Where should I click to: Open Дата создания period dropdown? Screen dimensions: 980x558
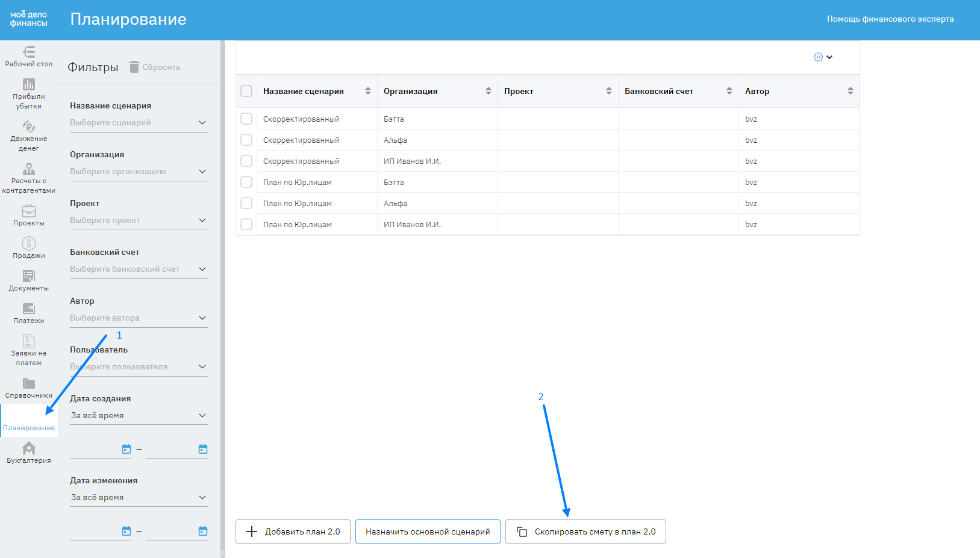(139, 416)
